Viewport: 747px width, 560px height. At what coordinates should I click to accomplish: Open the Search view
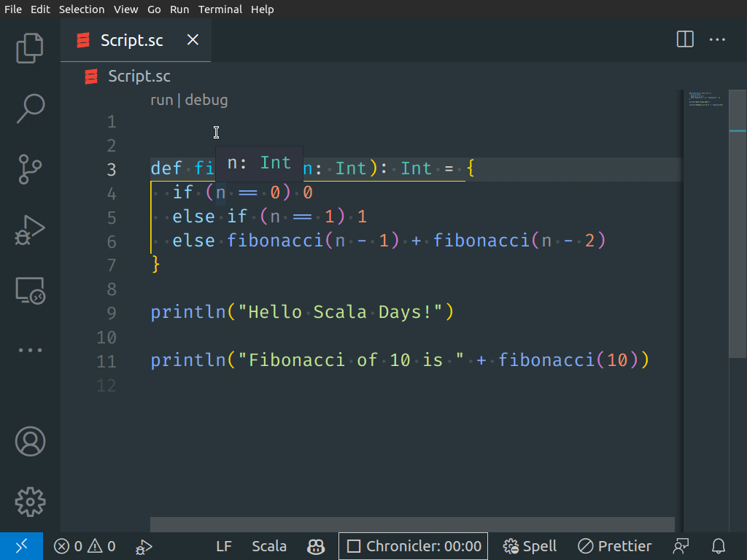coord(30,109)
